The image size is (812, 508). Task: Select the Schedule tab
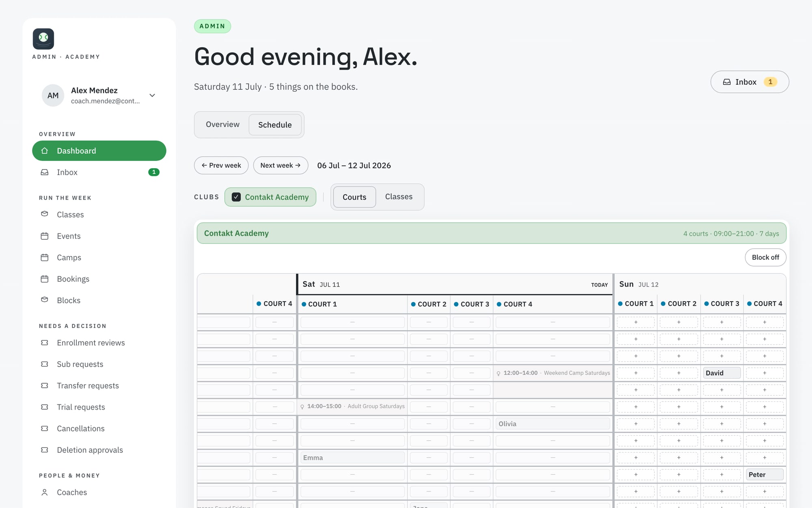pos(275,125)
